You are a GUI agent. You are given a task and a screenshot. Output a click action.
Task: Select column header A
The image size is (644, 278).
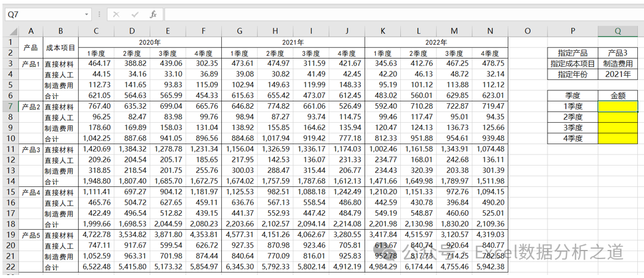click(31, 32)
